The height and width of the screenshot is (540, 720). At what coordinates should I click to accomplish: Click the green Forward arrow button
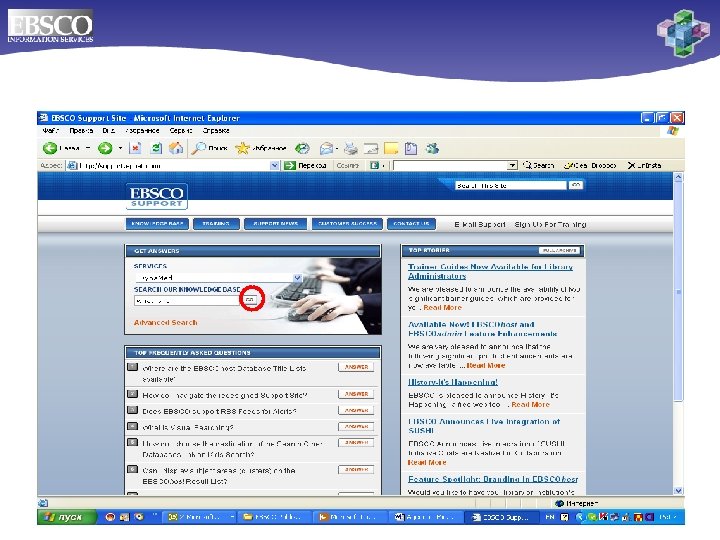(x=105, y=148)
